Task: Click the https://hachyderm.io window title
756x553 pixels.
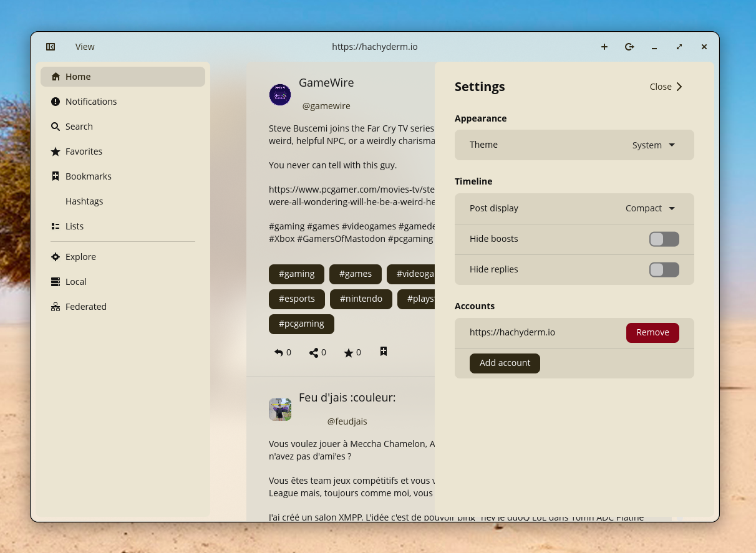Action: pos(375,47)
